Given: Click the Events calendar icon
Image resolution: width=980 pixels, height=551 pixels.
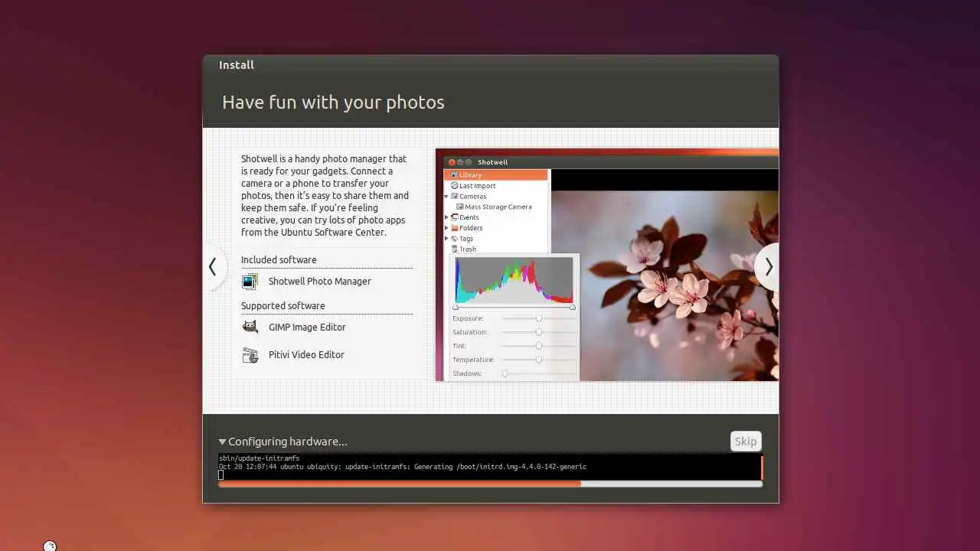Looking at the screenshot, I should tap(454, 217).
